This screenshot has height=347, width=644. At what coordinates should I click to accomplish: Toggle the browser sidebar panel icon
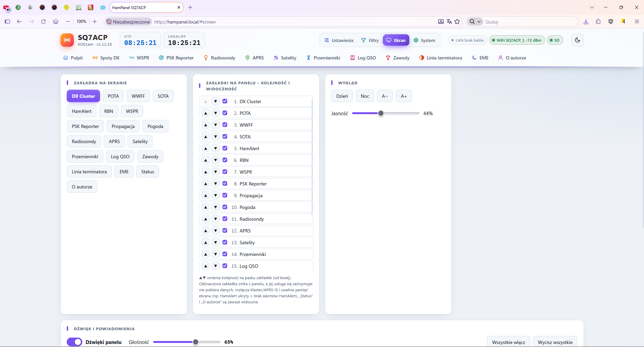pyautogui.click(x=7, y=21)
